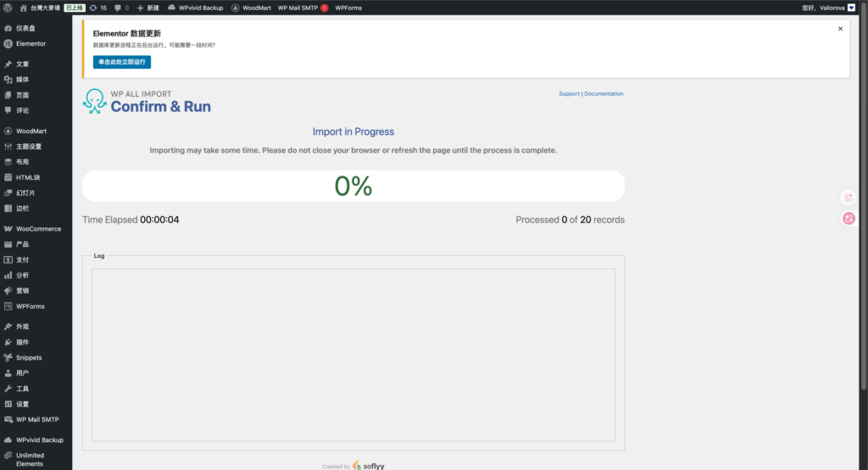Click the 支付 payments icon
868x470 pixels.
(x=8, y=260)
